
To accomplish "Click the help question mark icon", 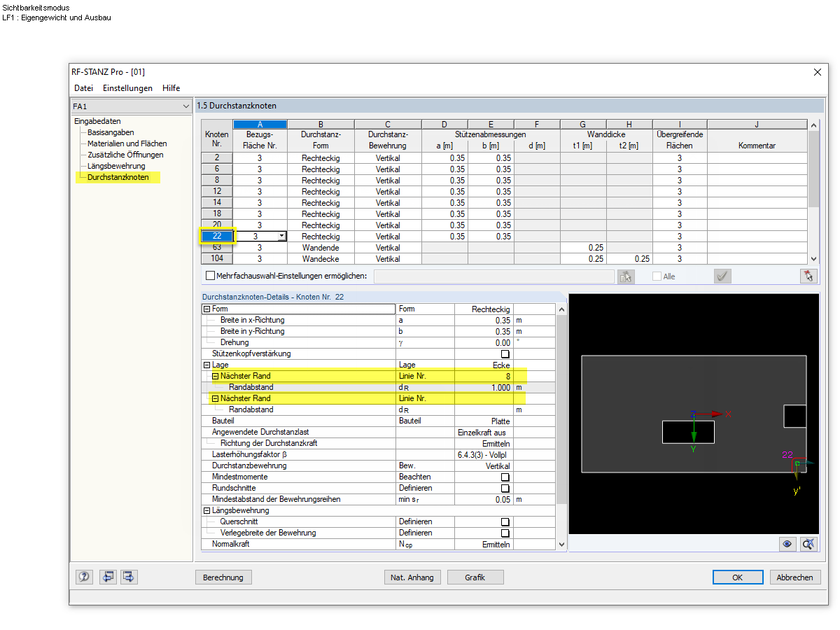I will (x=84, y=577).
